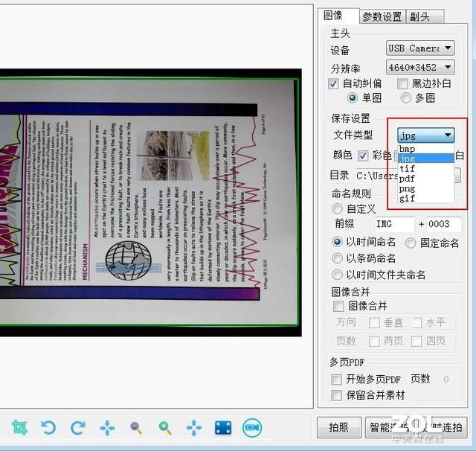Check the 四页 pages checkbox

pos(416,342)
